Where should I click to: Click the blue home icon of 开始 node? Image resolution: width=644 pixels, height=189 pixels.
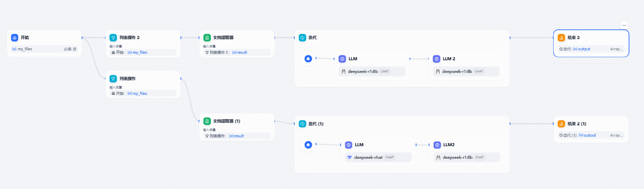(14, 38)
